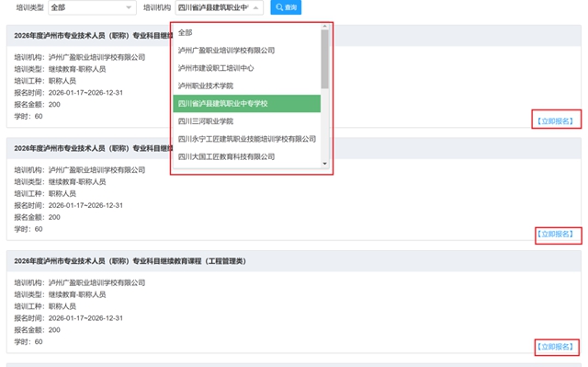588x367 pixels.
Task: Choose 泸州广盈职业培训学校有限公司 from dropdown list
Action: [x=247, y=51]
